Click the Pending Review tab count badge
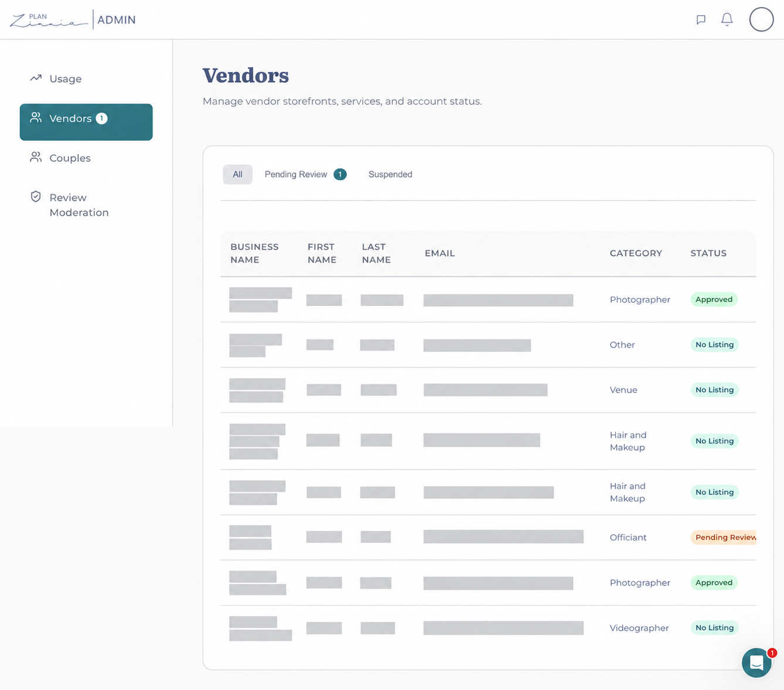 tap(340, 174)
